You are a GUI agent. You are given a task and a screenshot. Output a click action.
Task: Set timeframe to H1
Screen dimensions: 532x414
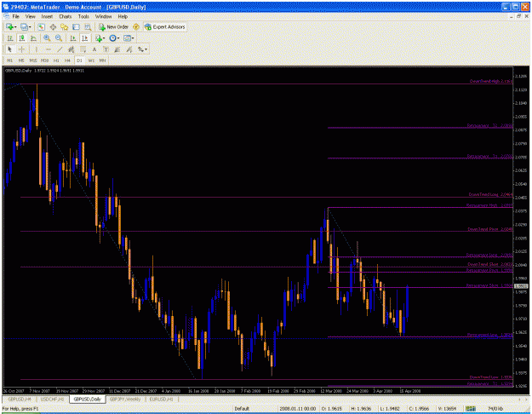[56, 60]
